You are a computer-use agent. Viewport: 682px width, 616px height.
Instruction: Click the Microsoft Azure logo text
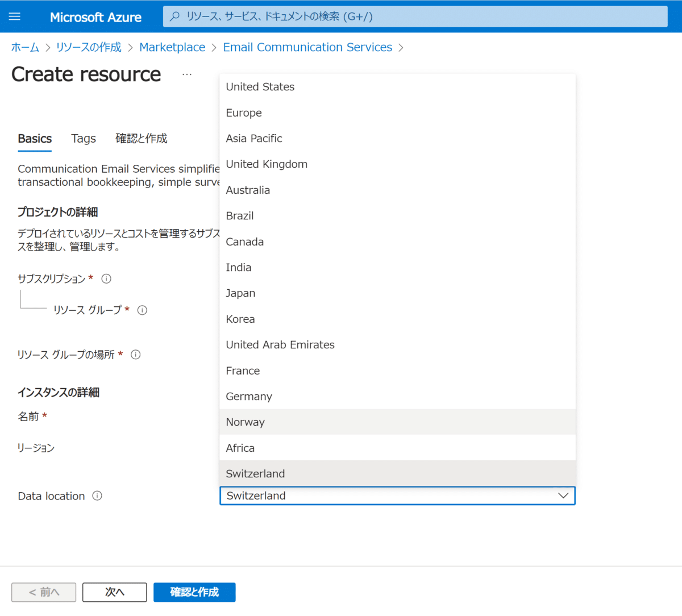pyautogui.click(x=95, y=17)
